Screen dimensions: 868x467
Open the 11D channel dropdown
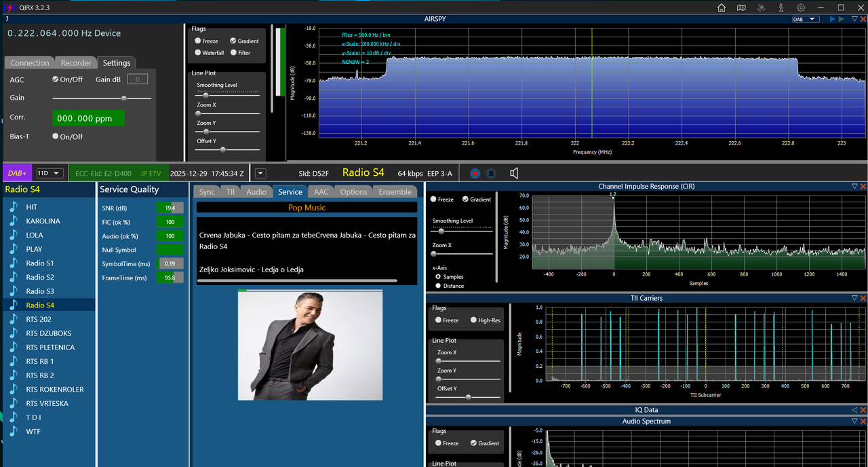[x=50, y=173]
